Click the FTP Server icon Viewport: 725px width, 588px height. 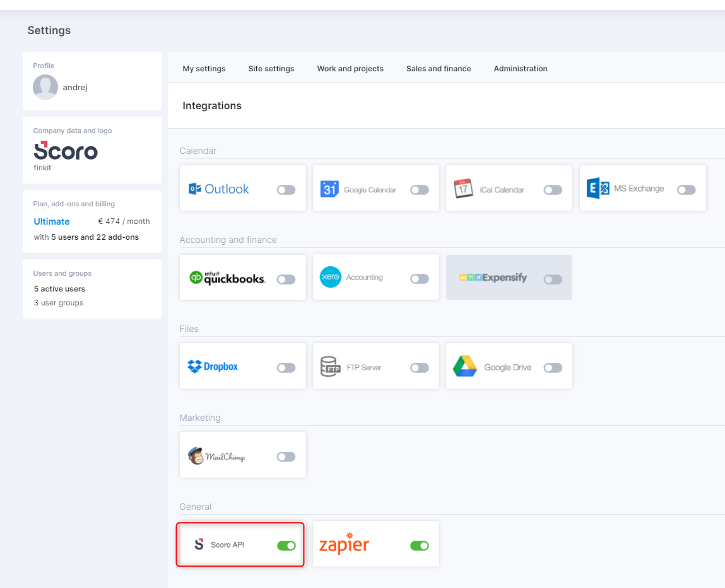(330, 367)
